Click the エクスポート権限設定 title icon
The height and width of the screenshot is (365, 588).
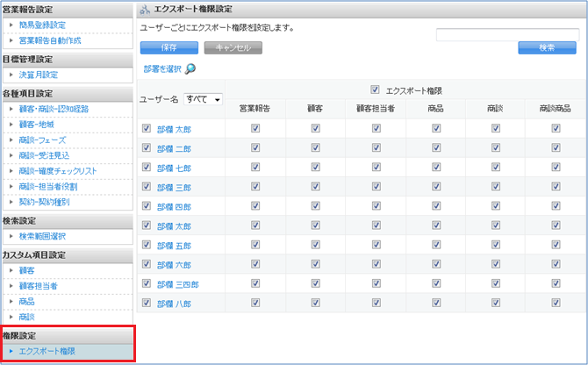pos(145,9)
